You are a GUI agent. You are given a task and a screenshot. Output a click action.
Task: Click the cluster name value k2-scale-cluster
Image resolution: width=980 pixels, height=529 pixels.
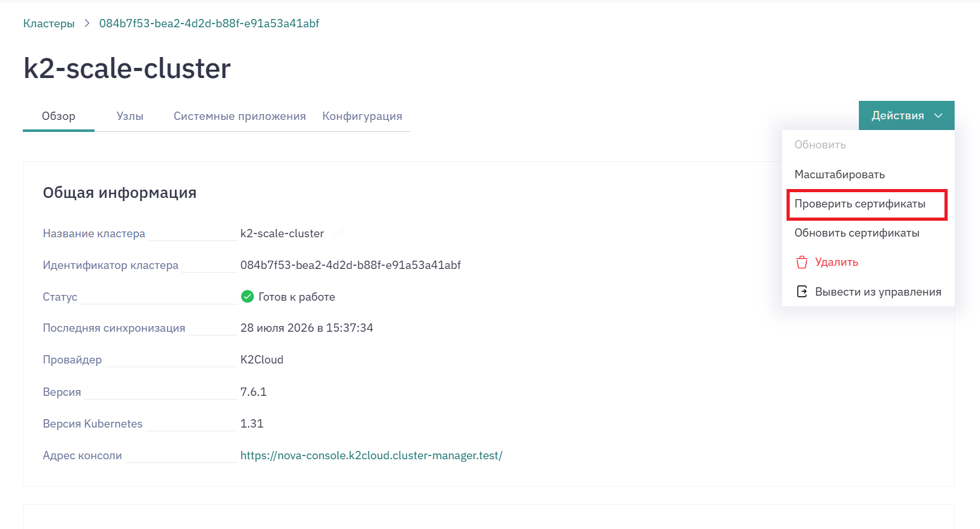[x=282, y=233]
